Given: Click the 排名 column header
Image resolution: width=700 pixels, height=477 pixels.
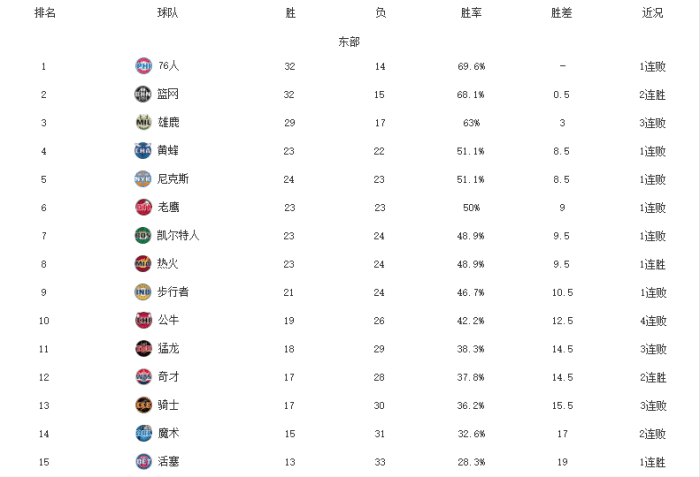Looking at the screenshot, I should click(x=45, y=14).
